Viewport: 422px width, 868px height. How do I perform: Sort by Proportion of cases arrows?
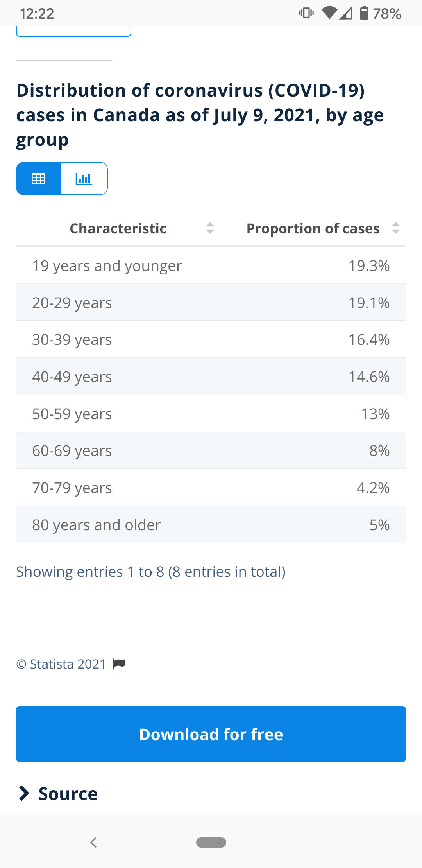396,228
